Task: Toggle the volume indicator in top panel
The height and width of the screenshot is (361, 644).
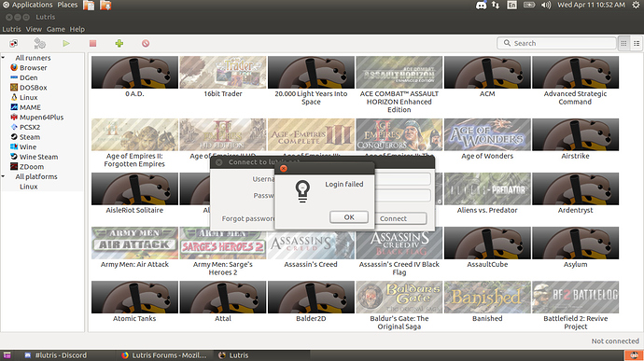Action: coord(546,5)
